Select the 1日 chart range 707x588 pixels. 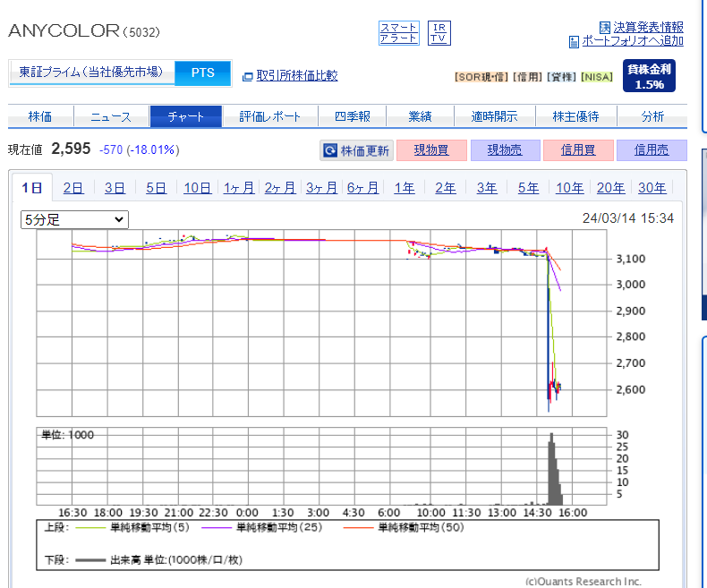(32, 188)
